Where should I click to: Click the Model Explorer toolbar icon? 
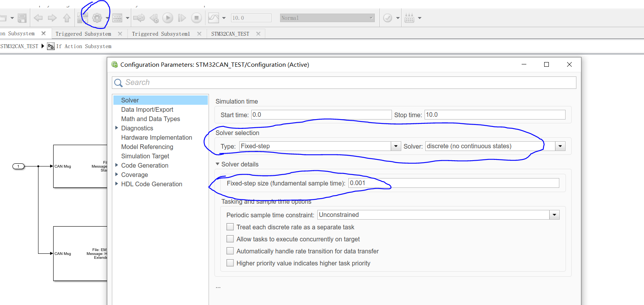point(117,18)
